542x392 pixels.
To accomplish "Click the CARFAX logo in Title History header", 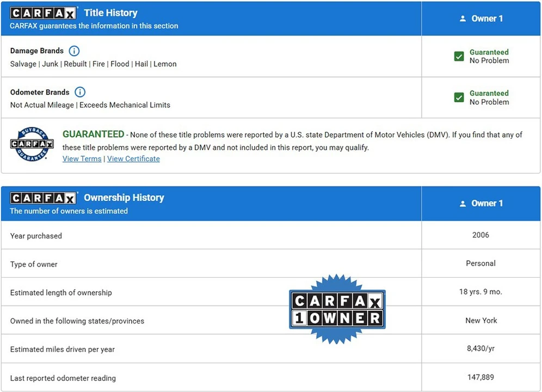I will tap(43, 13).
